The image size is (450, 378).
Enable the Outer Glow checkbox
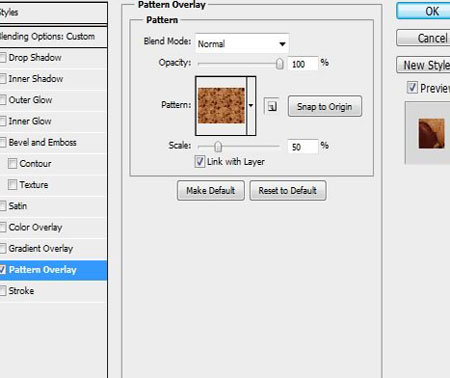(3, 100)
